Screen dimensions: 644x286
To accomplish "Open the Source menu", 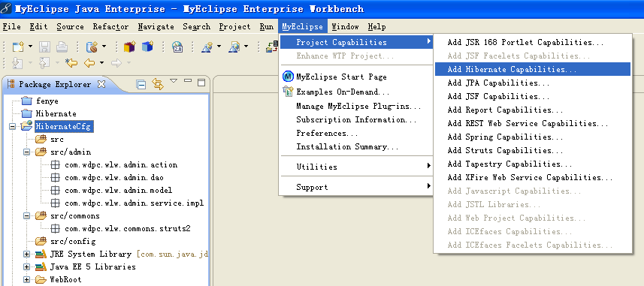I will [x=70, y=27].
